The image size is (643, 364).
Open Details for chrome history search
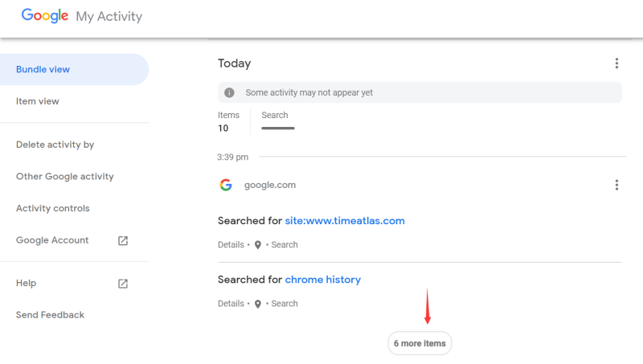(x=231, y=304)
